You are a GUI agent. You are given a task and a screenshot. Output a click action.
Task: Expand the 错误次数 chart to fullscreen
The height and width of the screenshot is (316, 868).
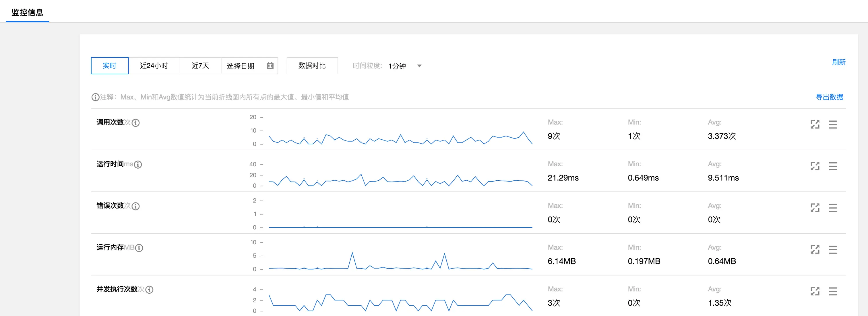tap(815, 208)
